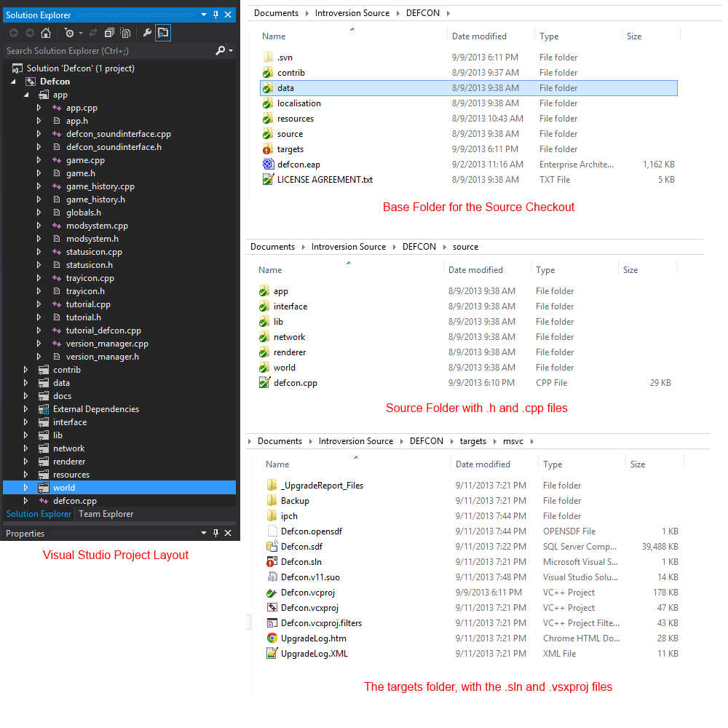The height and width of the screenshot is (728, 728).
Task: Click source in the second breadcrumb path
Action: (x=465, y=247)
